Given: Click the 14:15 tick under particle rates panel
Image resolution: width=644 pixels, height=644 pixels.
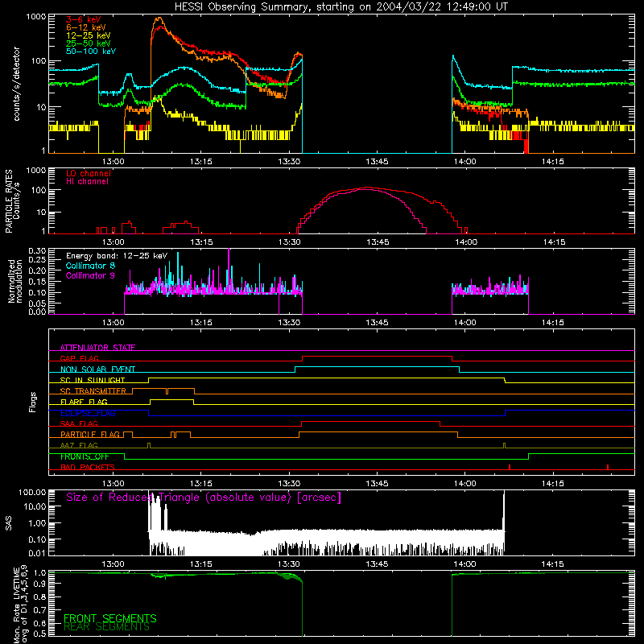Looking at the screenshot, I should [554, 242].
